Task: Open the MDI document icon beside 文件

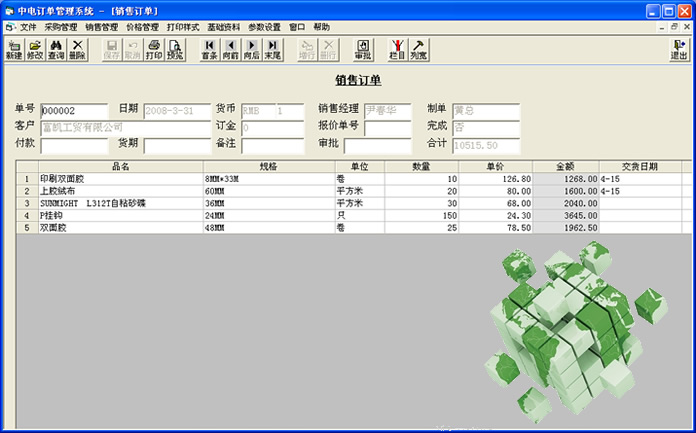Action: (11, 27)
